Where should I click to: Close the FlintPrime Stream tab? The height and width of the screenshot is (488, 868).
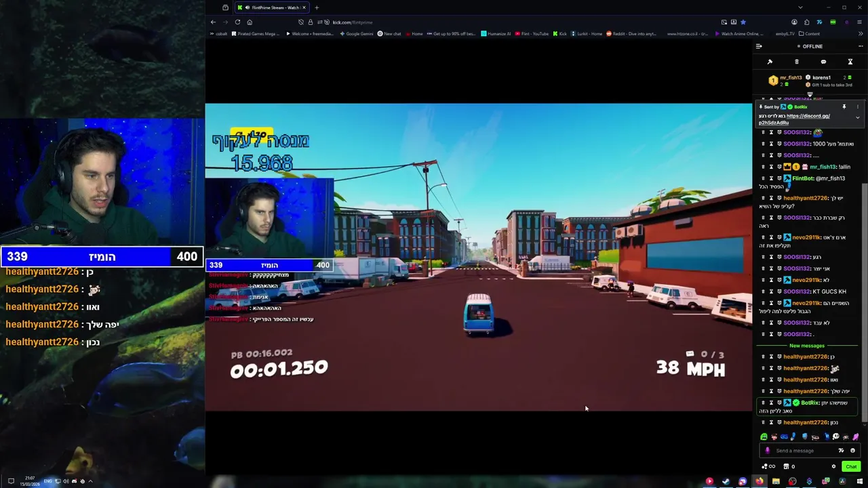pos(304,7)
